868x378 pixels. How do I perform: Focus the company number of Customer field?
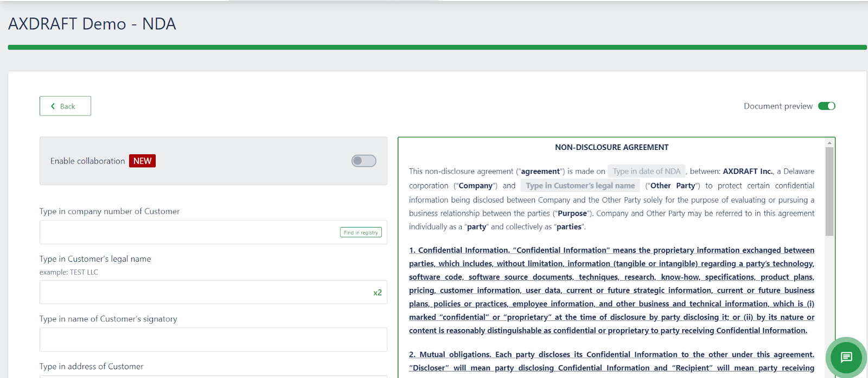click(213, 232)
